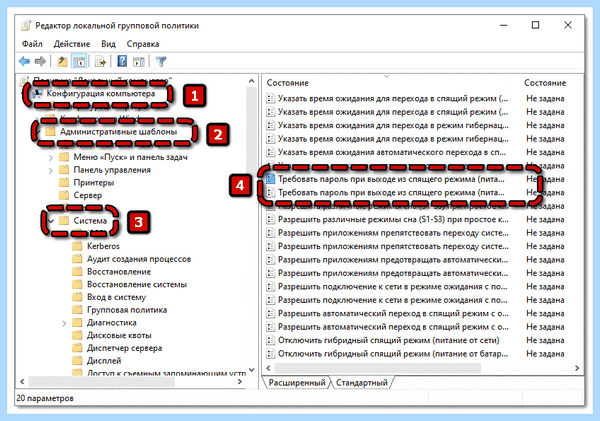
Task: Sort by right Состояние column header
Action: [x=545, y=83]
